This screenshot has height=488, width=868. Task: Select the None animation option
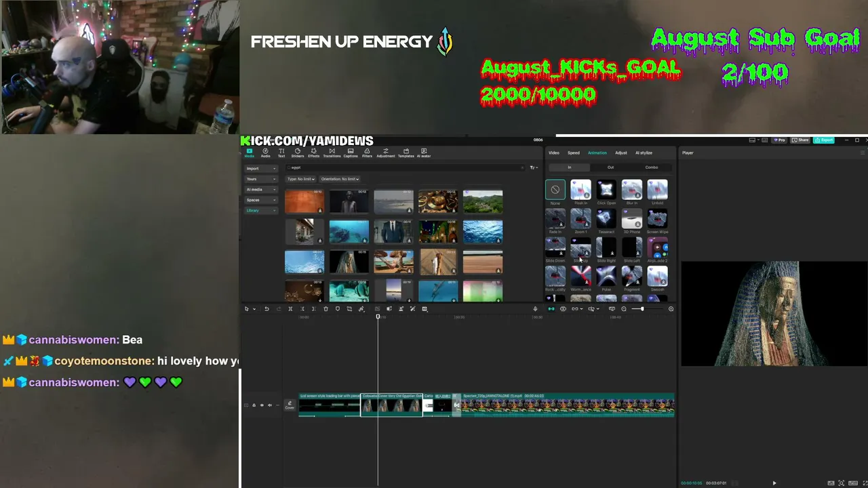coord(555,190)
